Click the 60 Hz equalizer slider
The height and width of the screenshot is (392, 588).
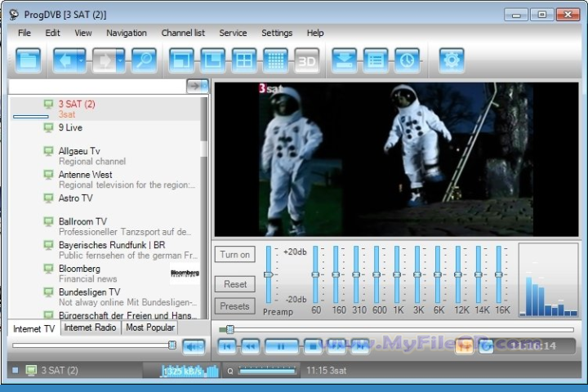315,274
